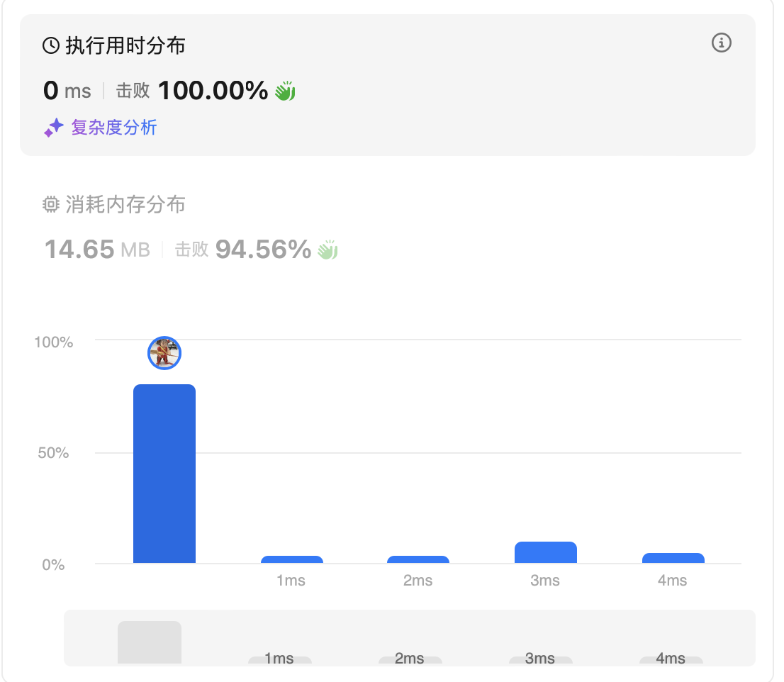Click the clock icon beside 执行用时分布
Viewport: 784px width, 682px height.
(51, 45)
